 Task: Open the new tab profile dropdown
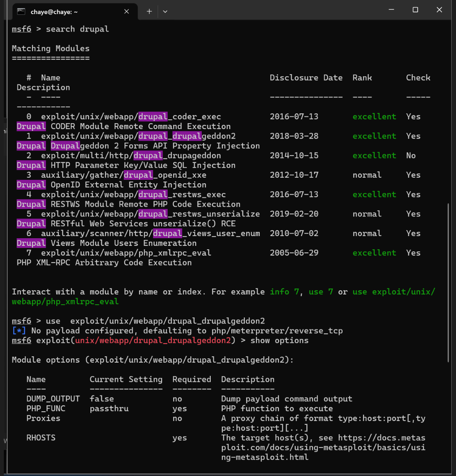(x=165, y=12)
